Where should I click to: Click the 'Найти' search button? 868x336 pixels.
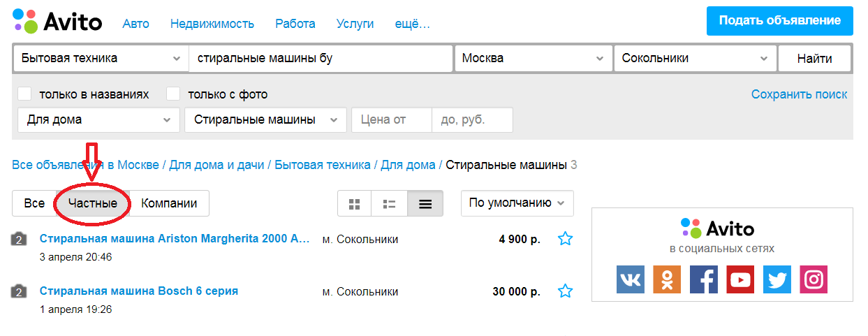click(x=814, y=58)
